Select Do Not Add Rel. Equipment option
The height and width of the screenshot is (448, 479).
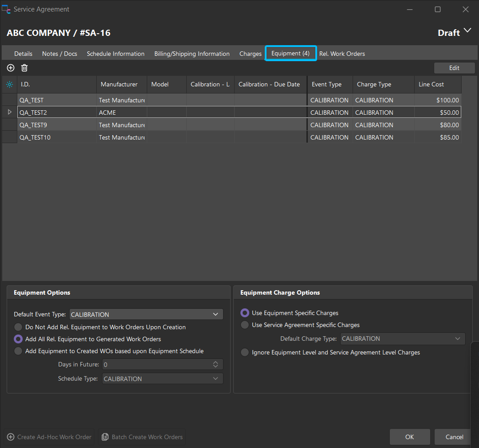pos(18,327)
